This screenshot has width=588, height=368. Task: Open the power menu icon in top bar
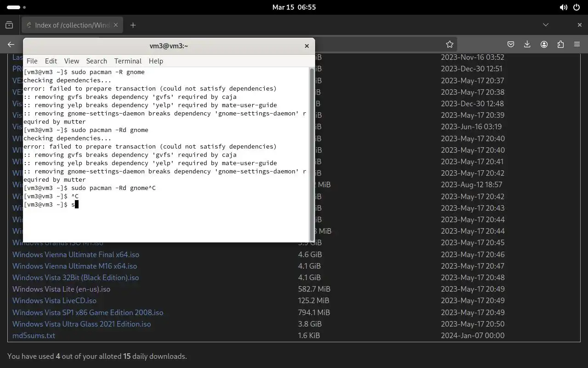[577, 7]
